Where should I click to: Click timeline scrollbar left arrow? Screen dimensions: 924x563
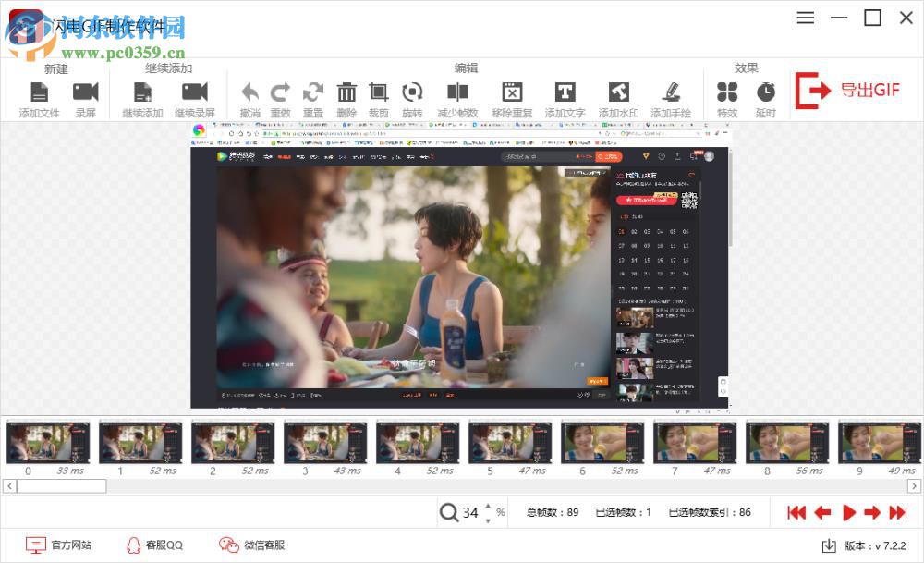(9, 486)
